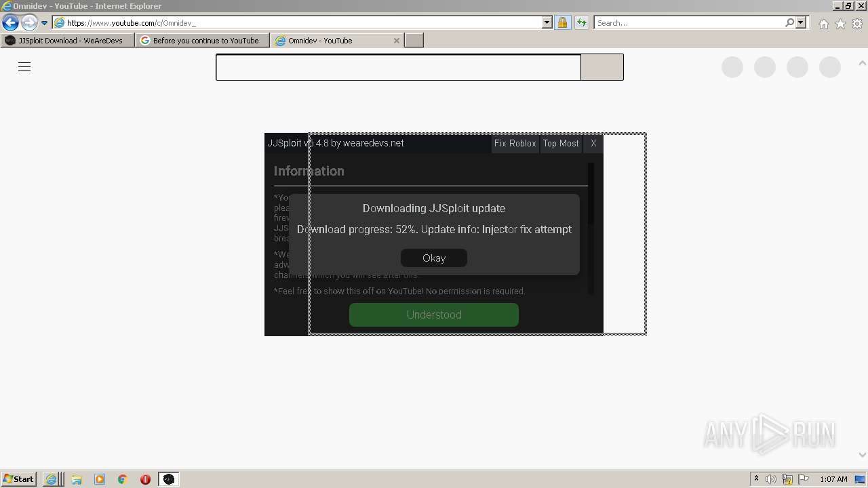Screen dimensions: 868x488
Task: Click the YouTube search submit button
Action: 602,67
